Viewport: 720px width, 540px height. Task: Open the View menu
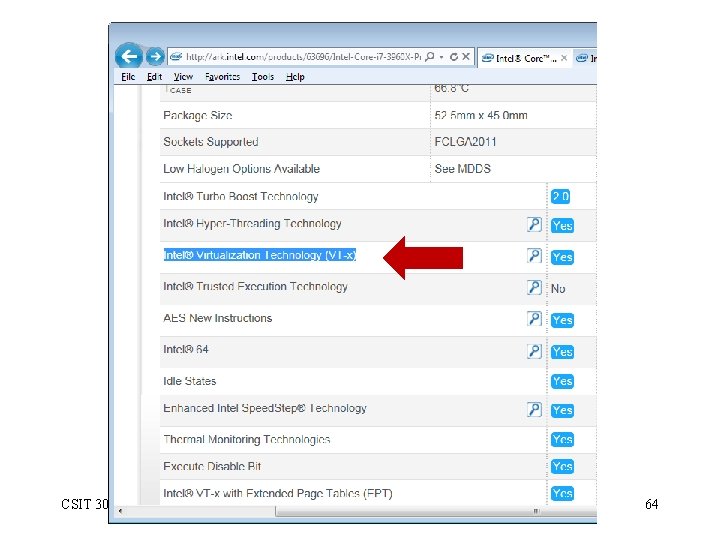point(183,77)
